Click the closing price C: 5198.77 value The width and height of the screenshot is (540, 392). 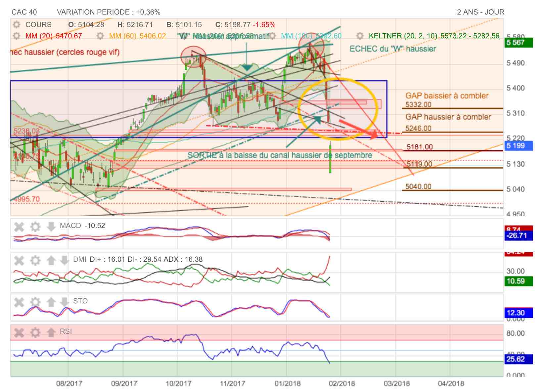coord(233,25)
